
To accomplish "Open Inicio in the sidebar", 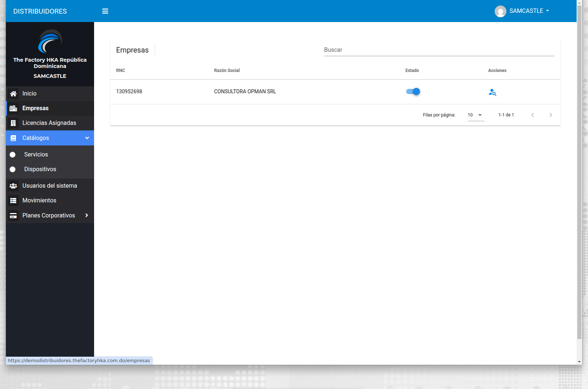I will pyautogui.click(x=50, y=94).
